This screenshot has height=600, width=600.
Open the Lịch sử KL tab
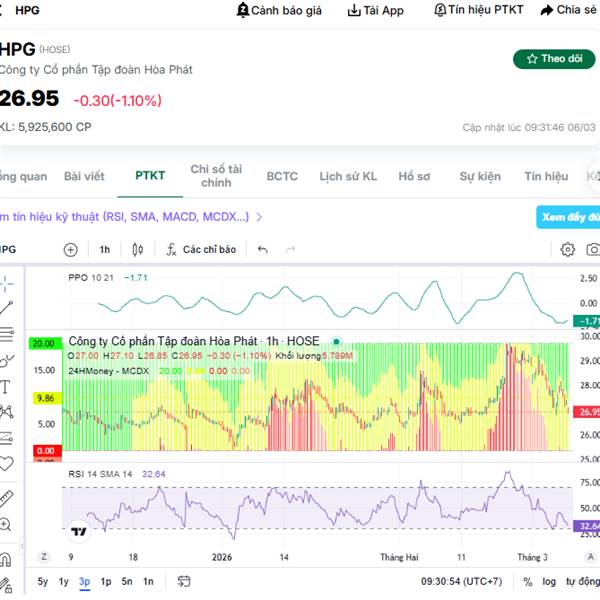point(348,176)
